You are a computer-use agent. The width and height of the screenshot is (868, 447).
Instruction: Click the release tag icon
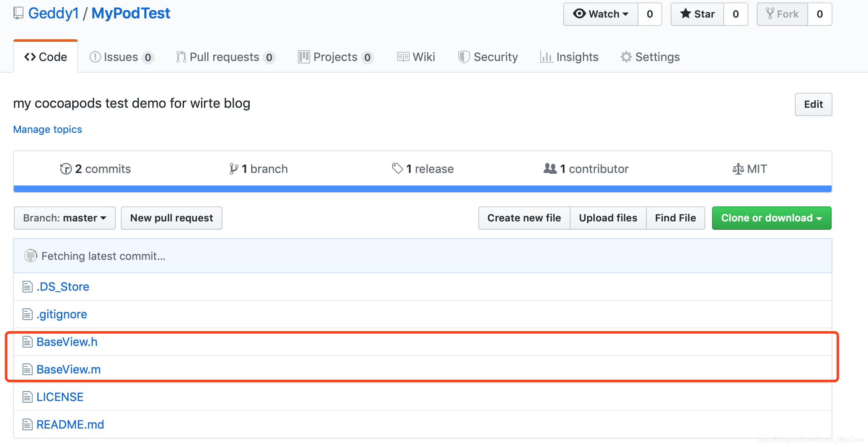(x=397, y=169)
